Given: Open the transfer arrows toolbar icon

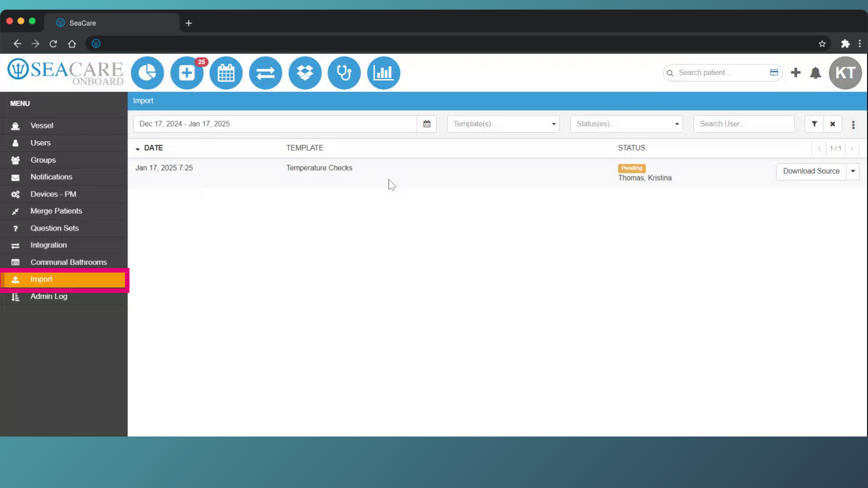Looking at the screenshot, I should (265, 73).
